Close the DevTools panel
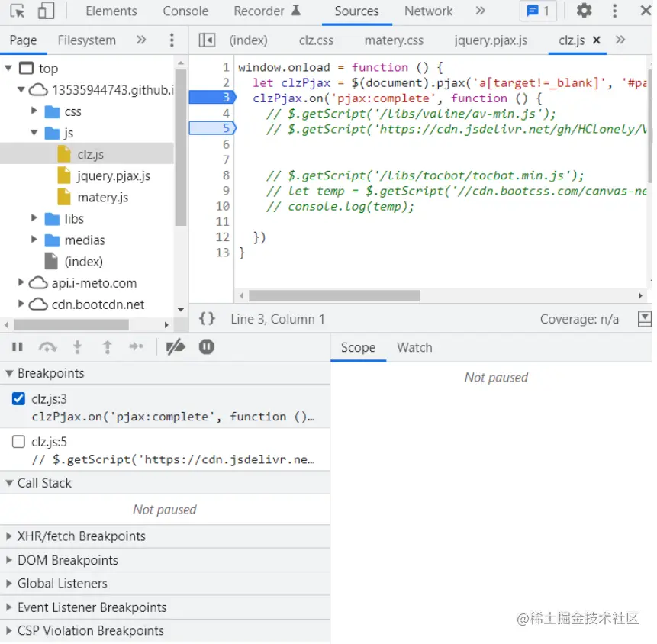The image size is (657, 644). point(646,11)
